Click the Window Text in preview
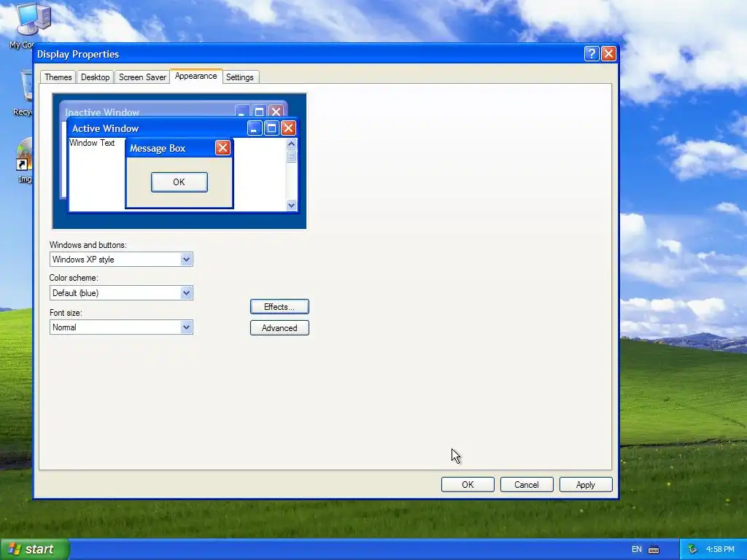Image resolution: width=747 pixels, height=560 pixels. (x=92, y=143)
